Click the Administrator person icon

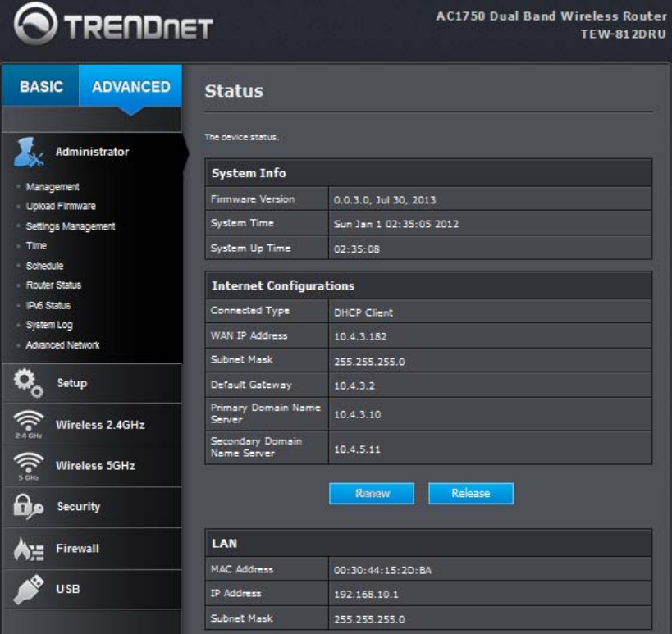click(x=28, y=152)
